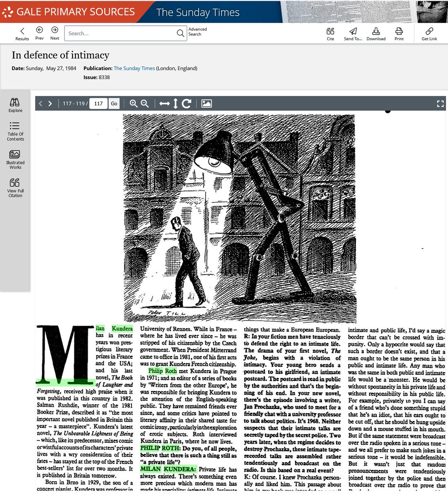The image size is (448, 497).
Task: Print the article
Action: [399, 34]
